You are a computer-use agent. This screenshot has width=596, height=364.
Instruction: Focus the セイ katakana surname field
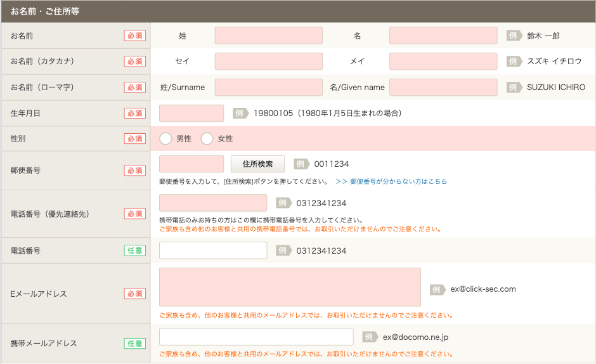tap(269, 62)
